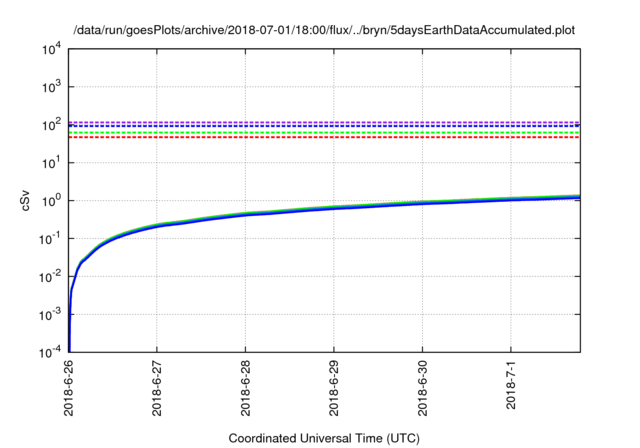Click the 2018-6-30 date label
This screenshot has height=448, width=640.
422,388
